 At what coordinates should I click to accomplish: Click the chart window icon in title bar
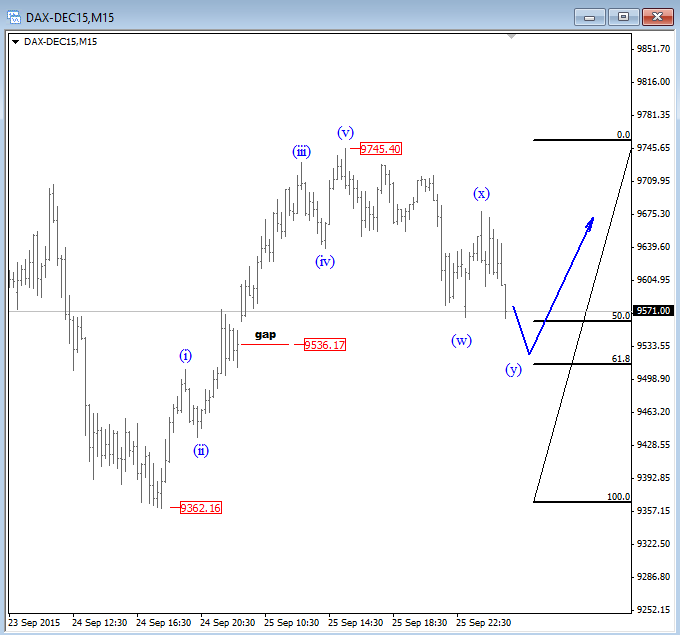[x=15, y=16]
